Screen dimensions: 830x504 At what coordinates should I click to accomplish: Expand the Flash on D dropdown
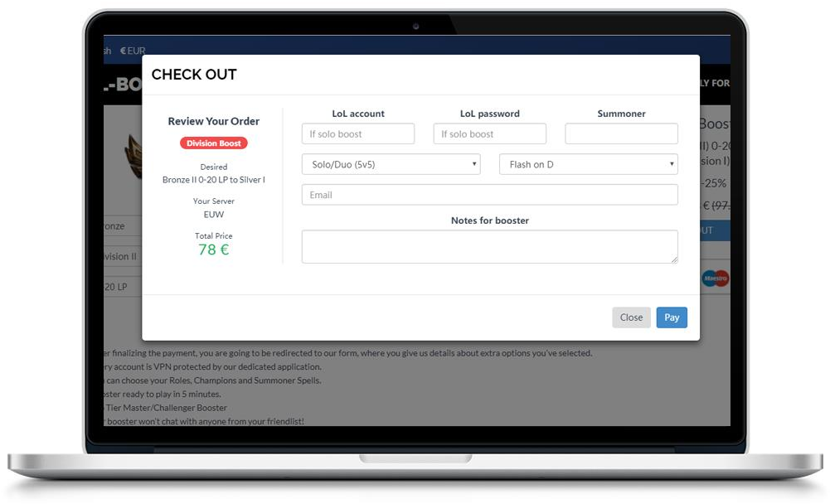pos(588,164)
